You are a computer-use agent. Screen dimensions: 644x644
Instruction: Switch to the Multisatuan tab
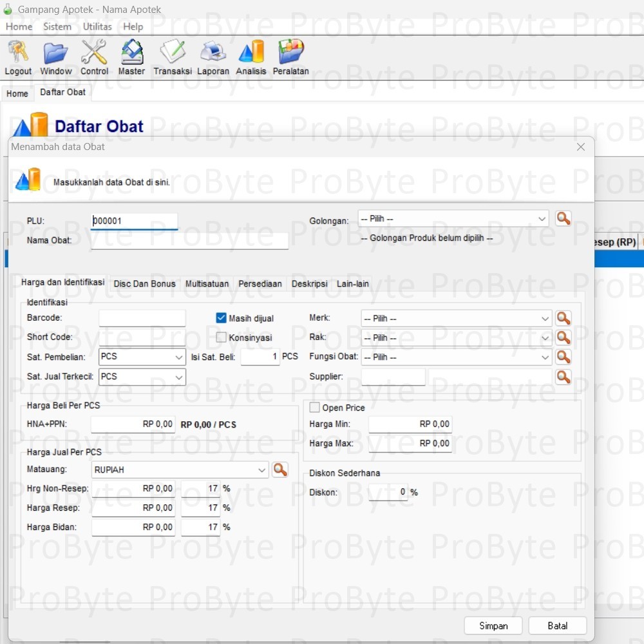207,284
